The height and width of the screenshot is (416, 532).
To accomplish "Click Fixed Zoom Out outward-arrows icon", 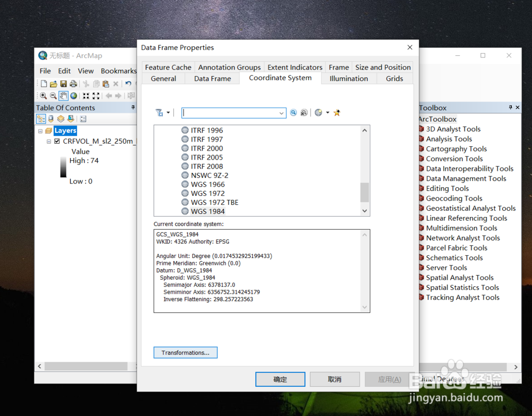I will pos(96,96).
